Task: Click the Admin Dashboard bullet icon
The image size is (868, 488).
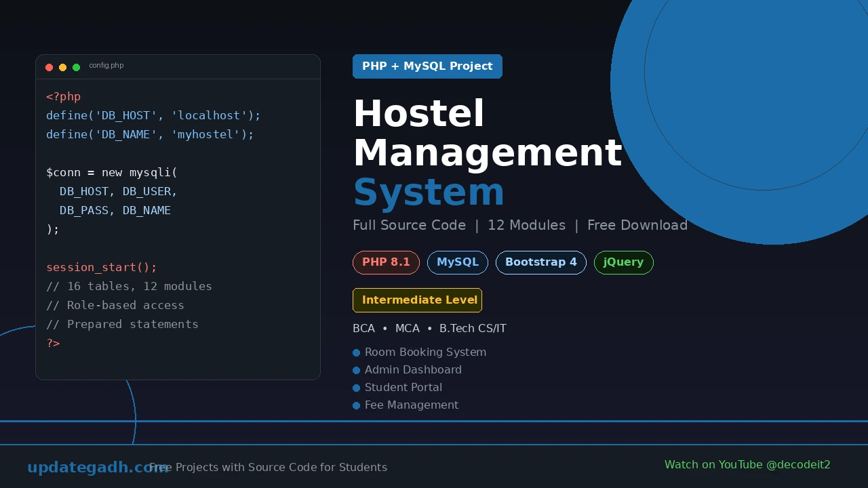Action: point(356,370)
